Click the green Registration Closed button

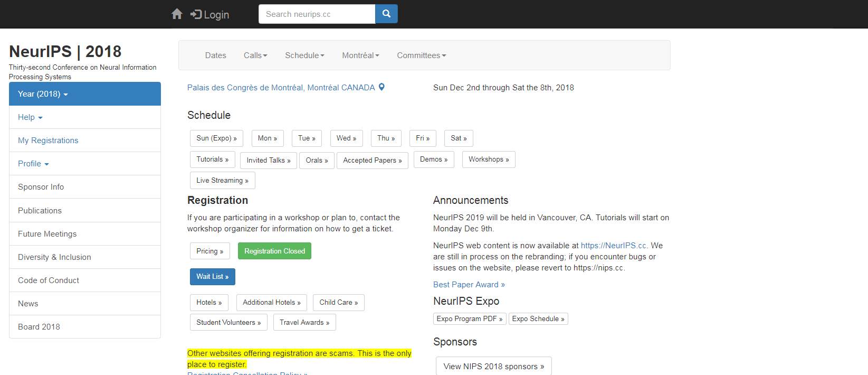[274, 251]
